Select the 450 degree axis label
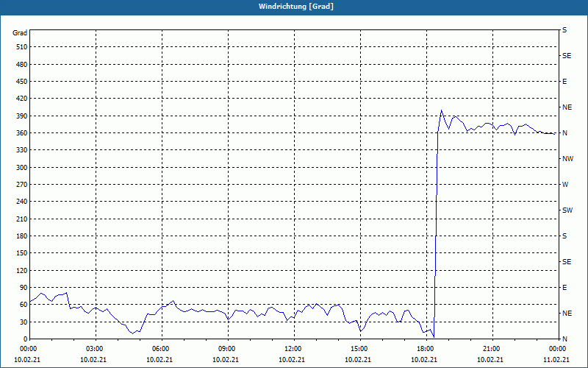 21,82
